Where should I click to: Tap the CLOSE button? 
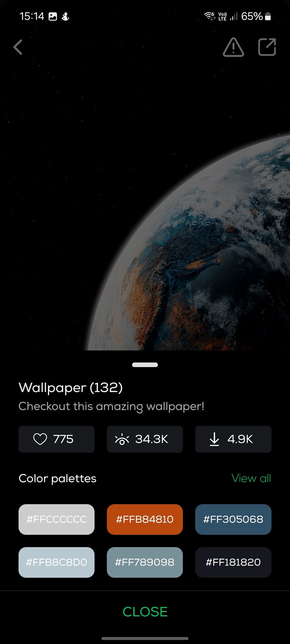(145, 612)
